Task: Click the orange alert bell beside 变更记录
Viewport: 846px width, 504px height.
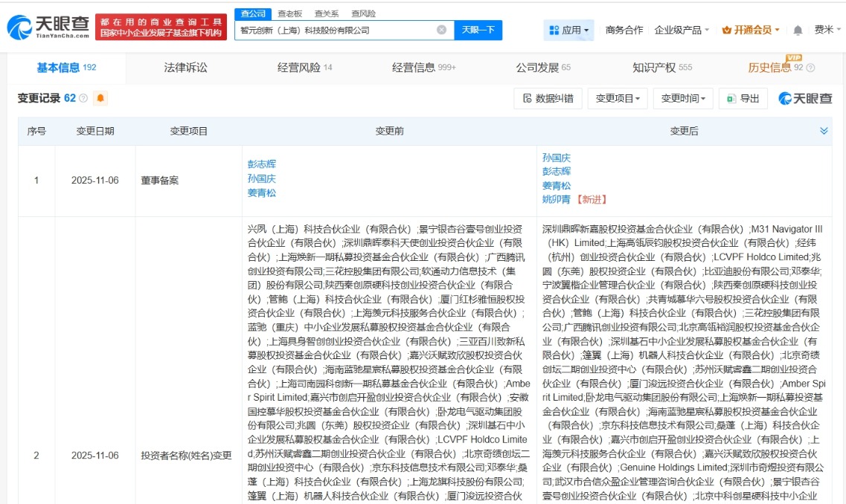Action: point(100,98)
